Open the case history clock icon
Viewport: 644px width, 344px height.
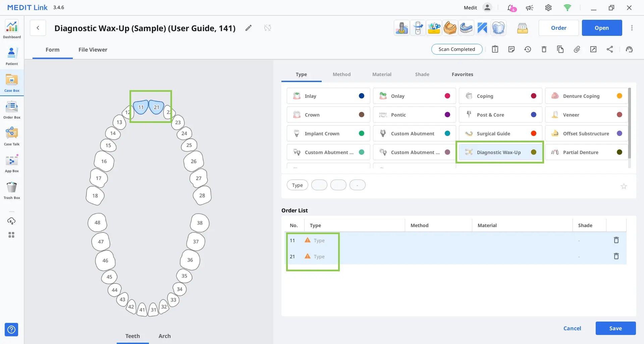coord(528,49)
